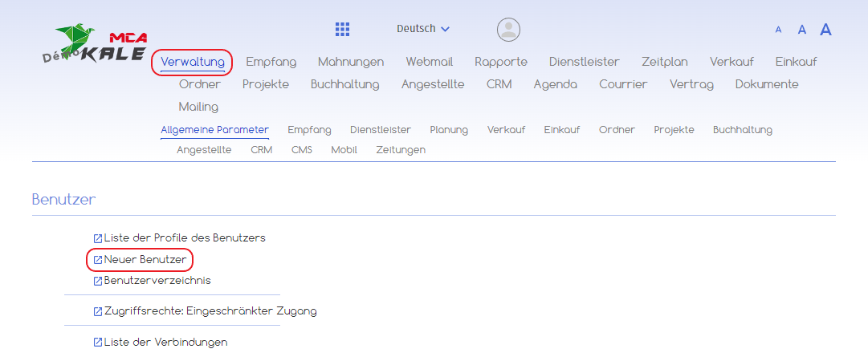
Task: Select the medium font size A
Action: [801, 30]
